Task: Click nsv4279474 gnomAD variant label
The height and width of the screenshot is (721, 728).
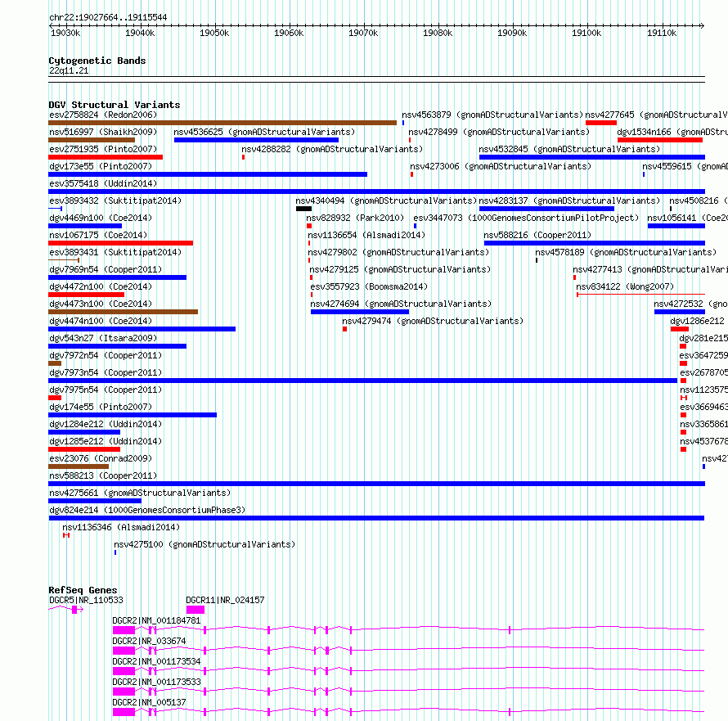Action: click(x=433, y=321)
